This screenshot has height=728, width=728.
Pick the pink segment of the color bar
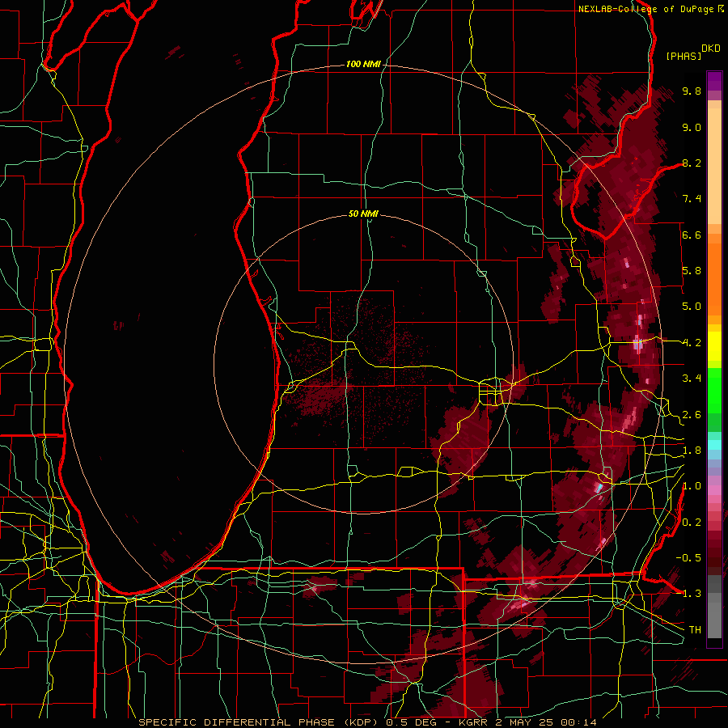[714, 491]
